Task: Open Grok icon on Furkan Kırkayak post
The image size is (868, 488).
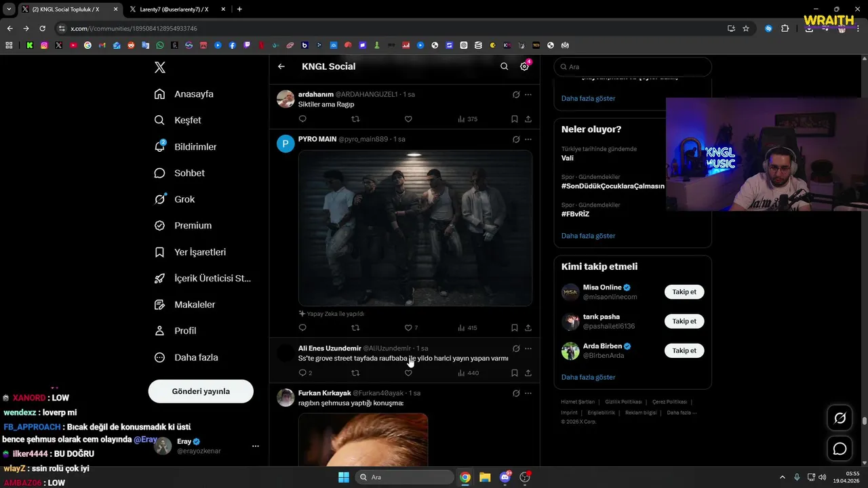Action: click(x=516, y=393)
